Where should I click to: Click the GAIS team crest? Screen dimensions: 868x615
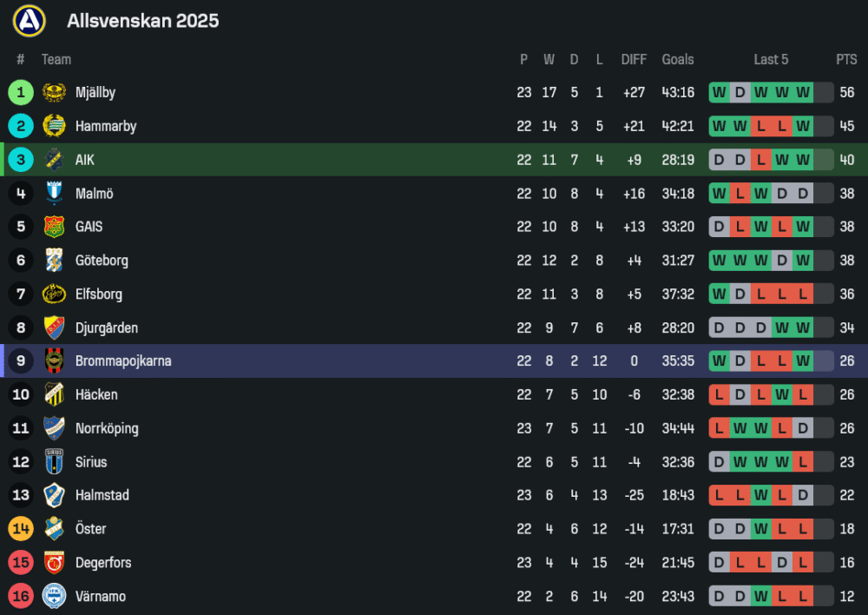55,227
